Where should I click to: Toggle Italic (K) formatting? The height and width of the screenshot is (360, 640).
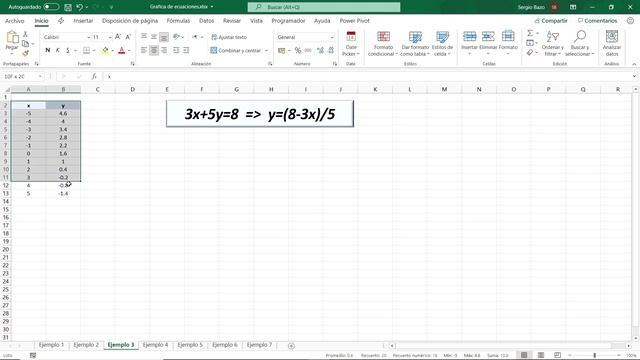pyautogui.click(x=58, y=50)
